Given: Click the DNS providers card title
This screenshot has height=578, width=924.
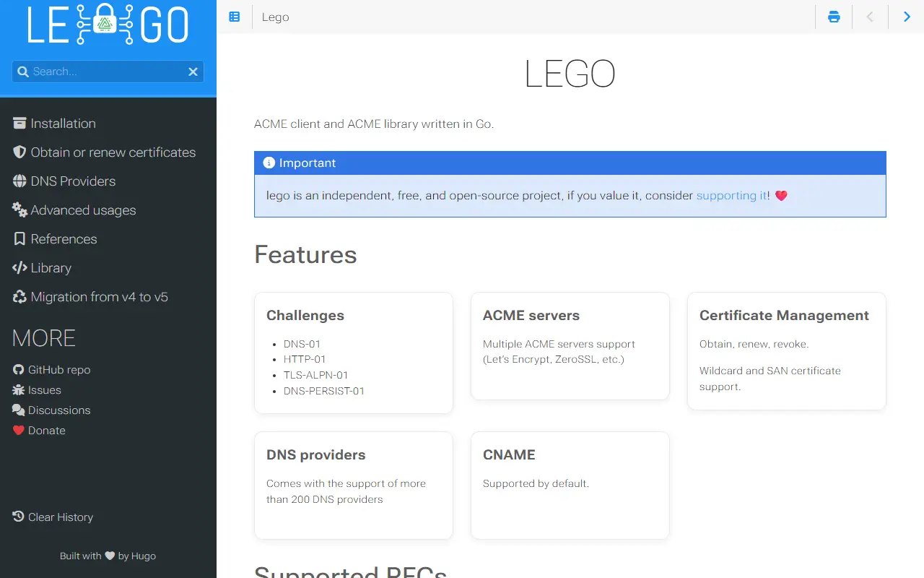Looking at the screenshot, I should (x=316, y=455).
